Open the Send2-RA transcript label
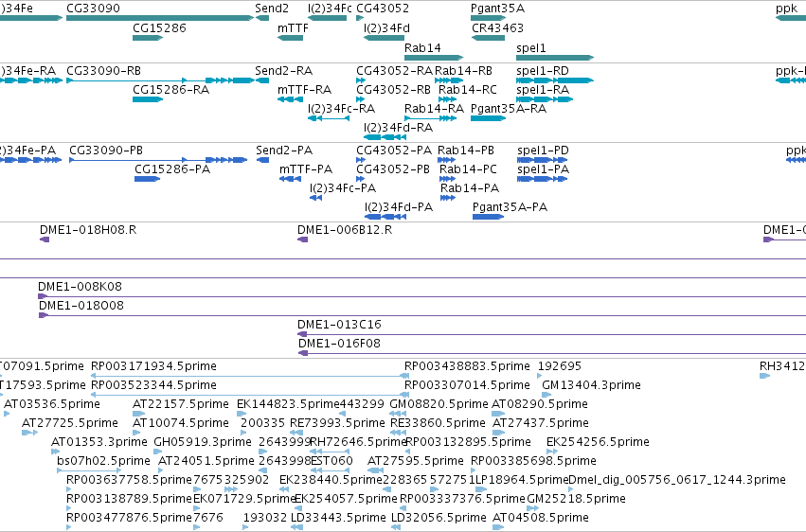Screen dimensions: 806x532 click(x=284, y=71)
